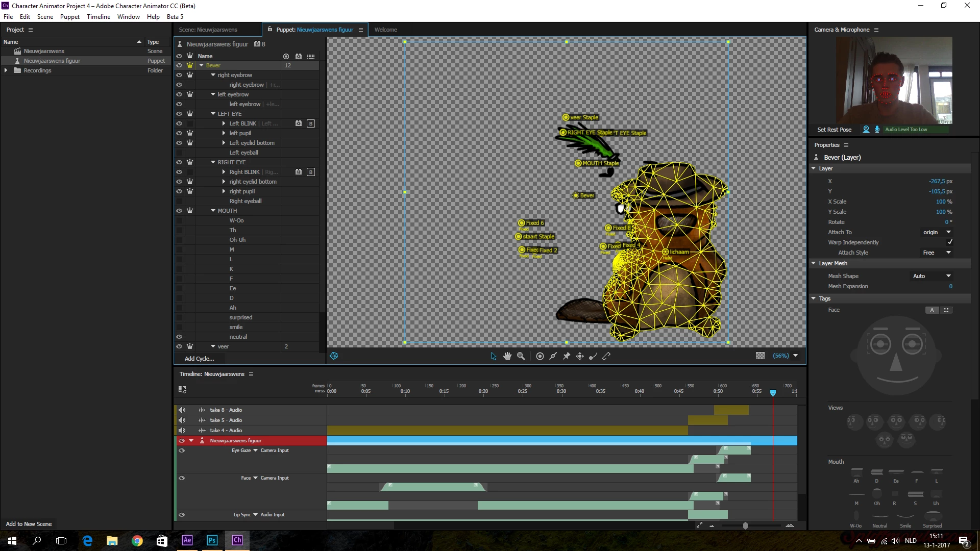Click the timeline zoom slider handle
Image resolution: width=980 pixels, height=551 pixels.
tap(745, 525)
